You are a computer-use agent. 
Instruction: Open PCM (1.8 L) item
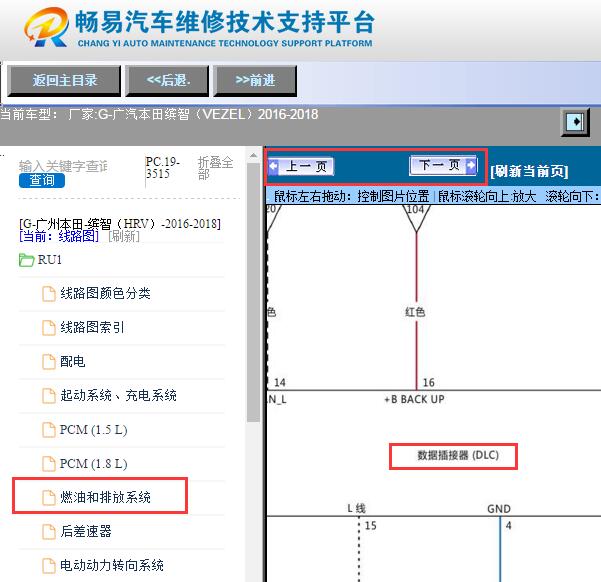click(x=93, y=464)
